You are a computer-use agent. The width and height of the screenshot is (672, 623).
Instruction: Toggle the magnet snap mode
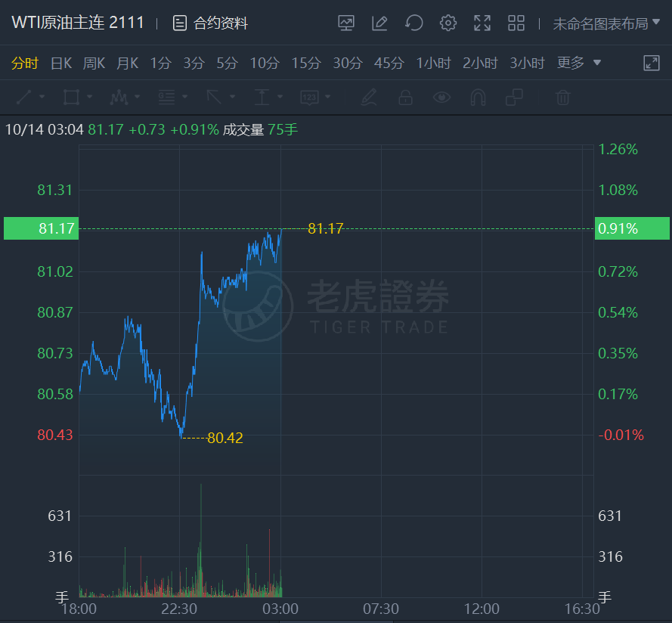point(478,98)
